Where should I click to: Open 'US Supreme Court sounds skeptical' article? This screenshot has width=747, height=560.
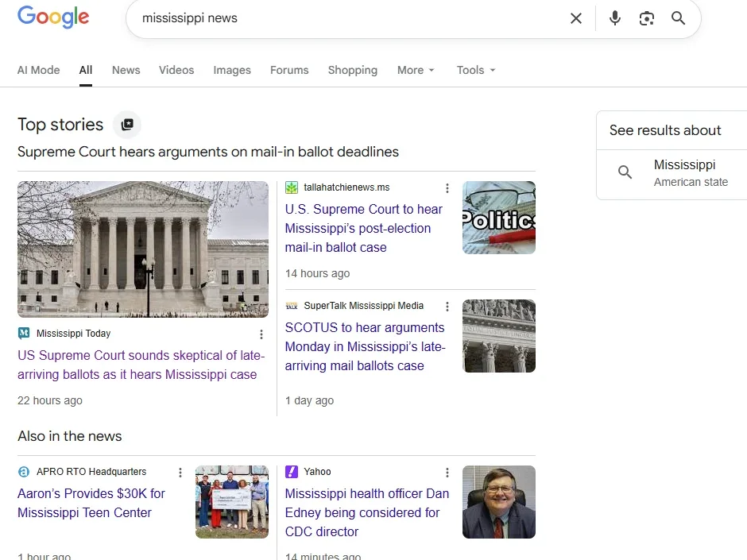pyautogui.click(x=141, y=365)
